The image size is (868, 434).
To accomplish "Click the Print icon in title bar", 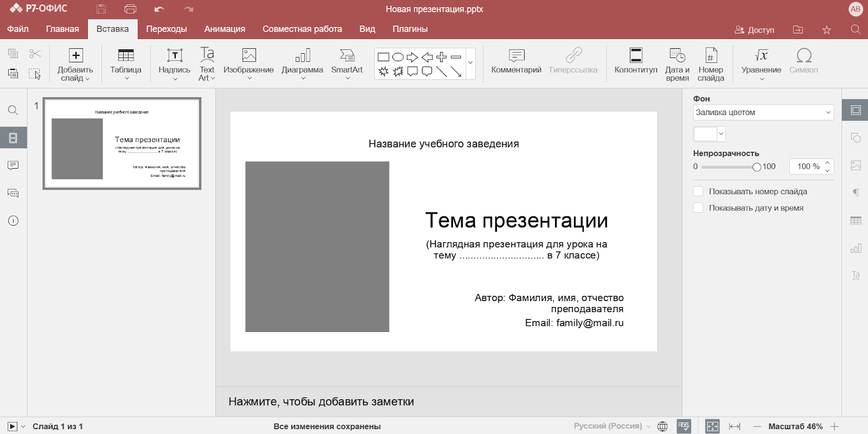I will click(x=130, y=9).
